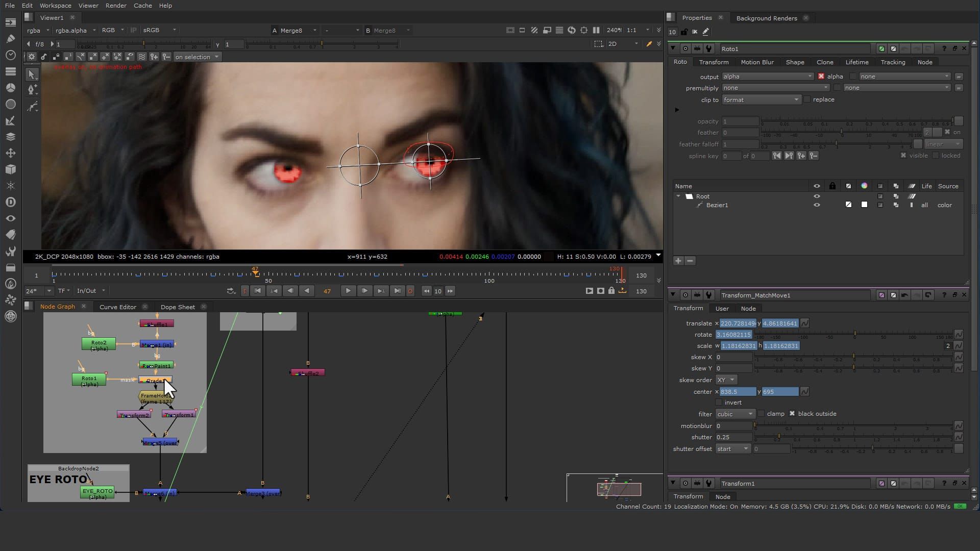The width and height of the screenshot is (980, 551).
Task: Open the skew order XY dropdown
Action: click(726, 380)
